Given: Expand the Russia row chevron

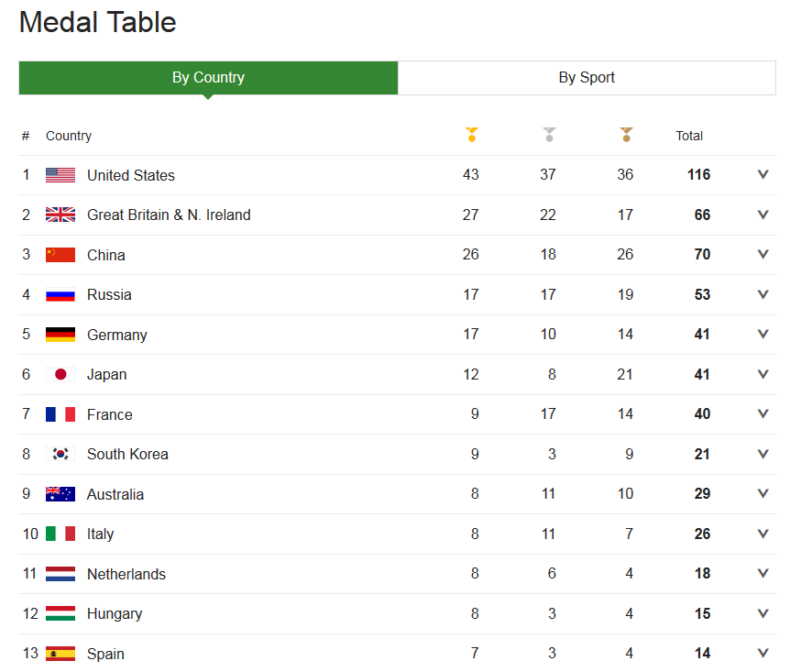Looking at the screenshot, I should point(763,294).
